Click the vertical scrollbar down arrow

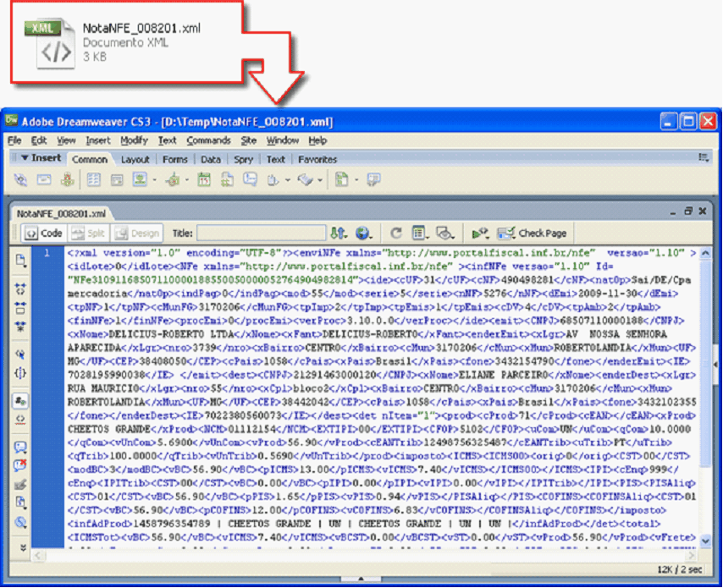click(x=705, y=540)
